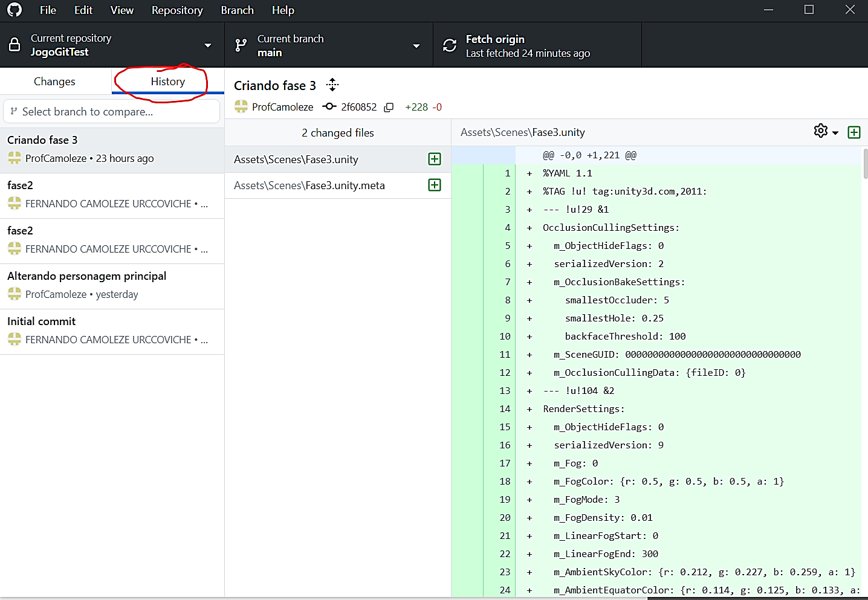This screenshot has height=600, width=868.
Task: Click the Select branch to compare field
Action: [x=112, y=112]
